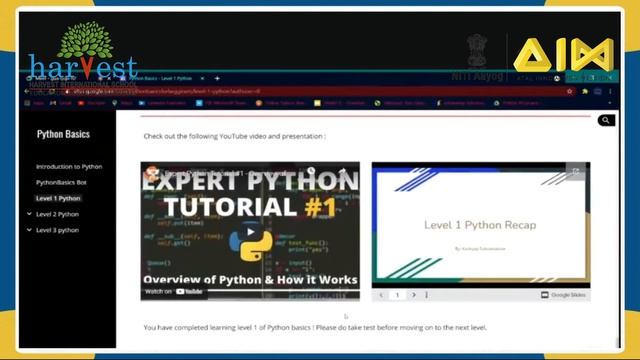The image size is (640, 360).
Task: Play the Expert Python Tutorial video
Action: point(250,232)
